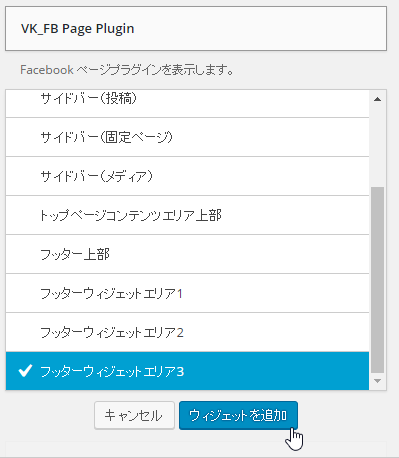The height and width of the screenshot is (458, 399).
Task: Click the highlighted フッターウィジェットエリア3 row
Action: [187, 371]
